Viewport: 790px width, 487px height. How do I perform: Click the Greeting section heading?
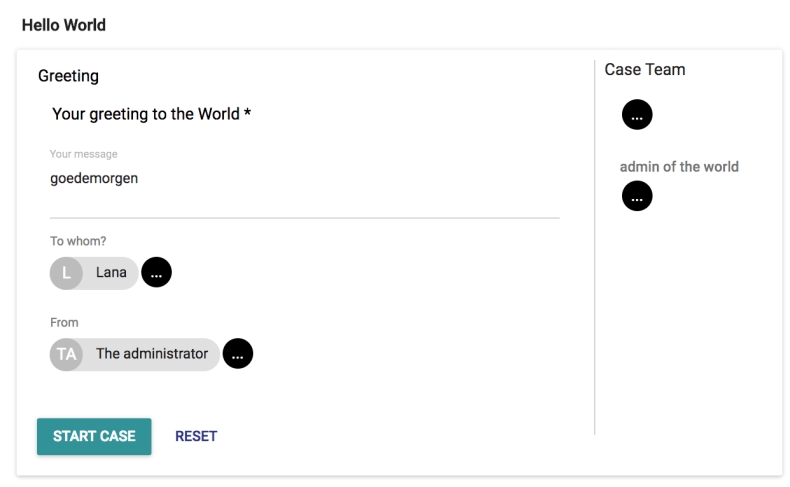coord(68,75)
